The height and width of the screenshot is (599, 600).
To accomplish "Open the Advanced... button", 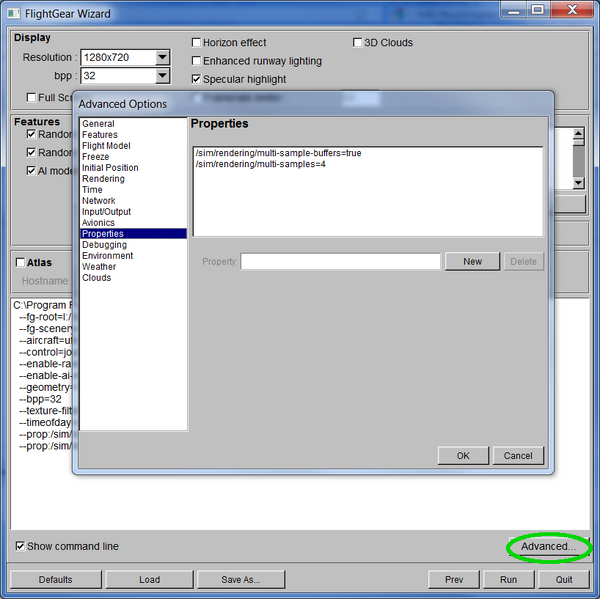I will coord(548,547).
